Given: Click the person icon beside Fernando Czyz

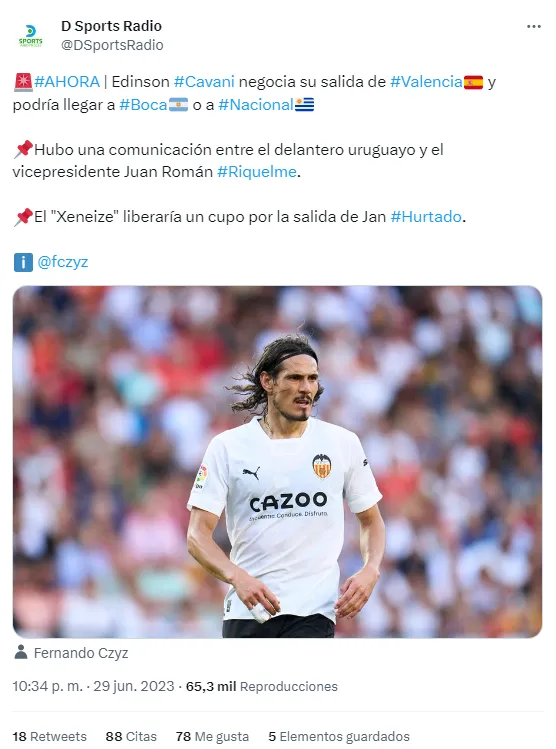Looking at the screenshot, I should click(21, 652).
